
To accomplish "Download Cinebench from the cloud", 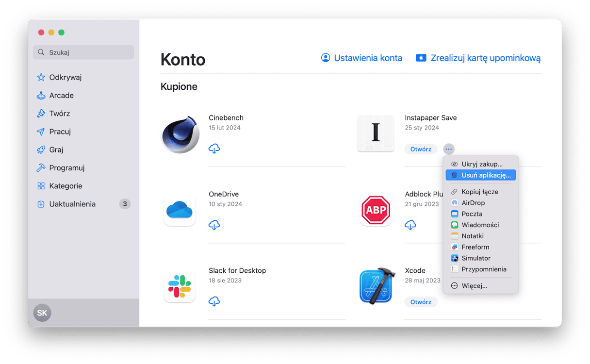I will click(214, 149).
